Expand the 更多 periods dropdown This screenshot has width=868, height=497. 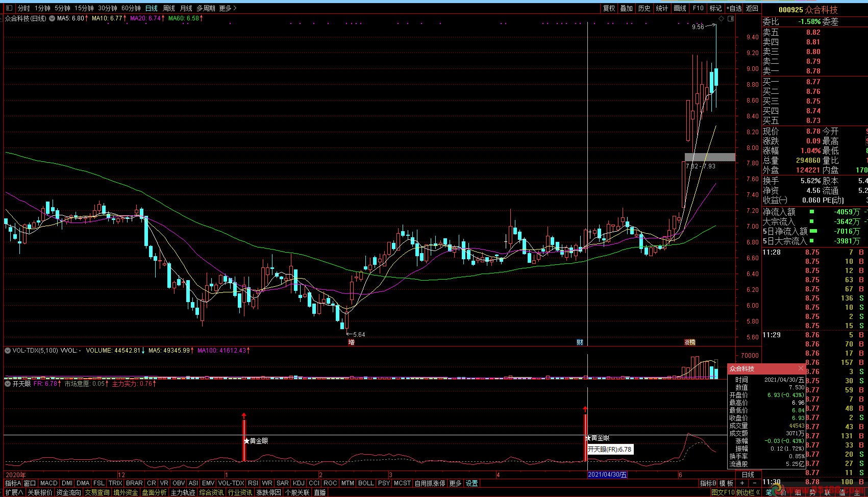coord(228,8)
